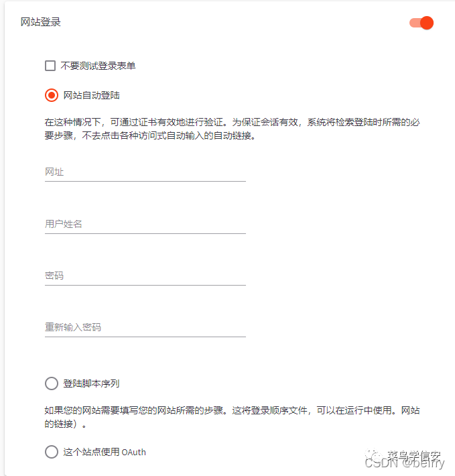Screen dimensions: 455x476
Task: Select the 网站自动登陆 radio button
Action: point(52,95)
